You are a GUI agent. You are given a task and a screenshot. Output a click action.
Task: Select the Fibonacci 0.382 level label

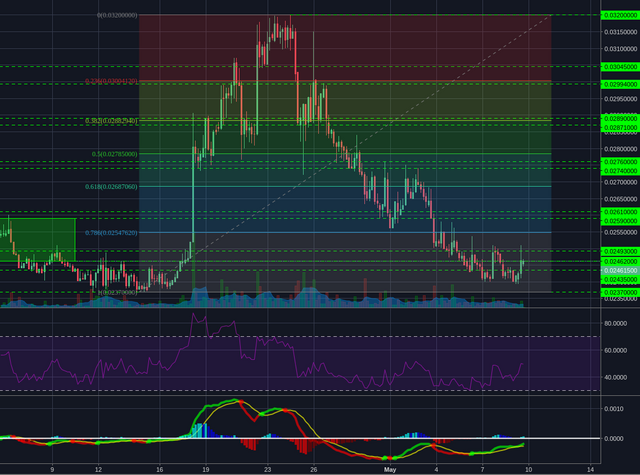(111, 121)
